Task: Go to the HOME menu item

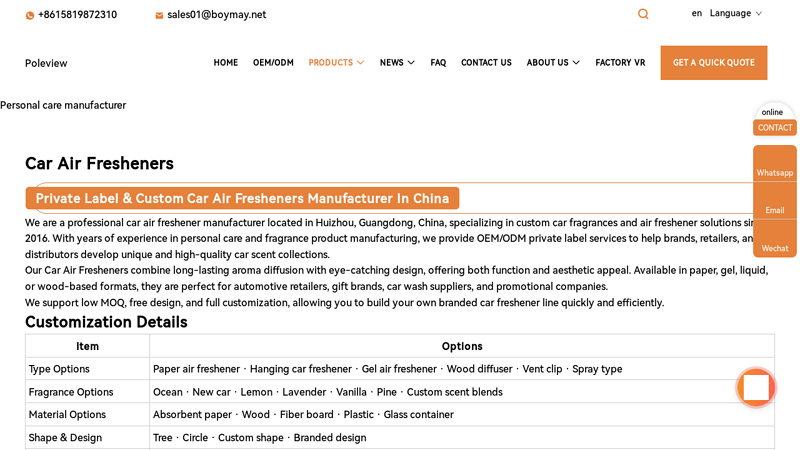Action: click(226, 63)
